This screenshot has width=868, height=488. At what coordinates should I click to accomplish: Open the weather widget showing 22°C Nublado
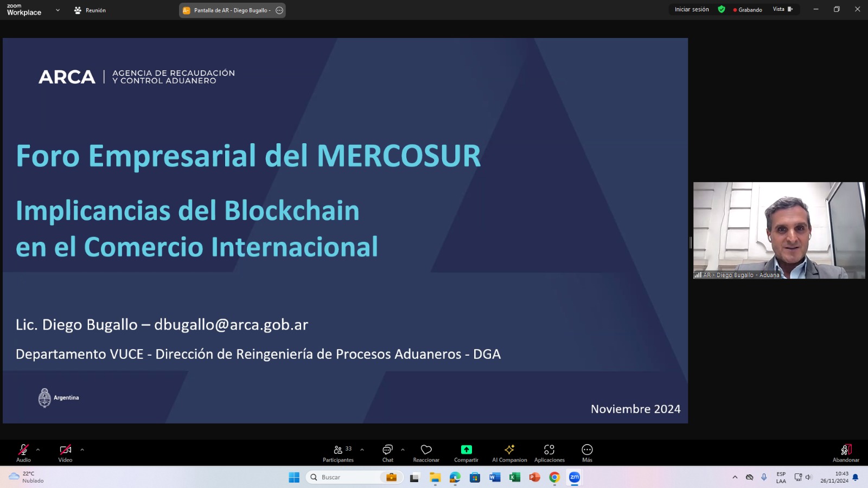point(26,477)
